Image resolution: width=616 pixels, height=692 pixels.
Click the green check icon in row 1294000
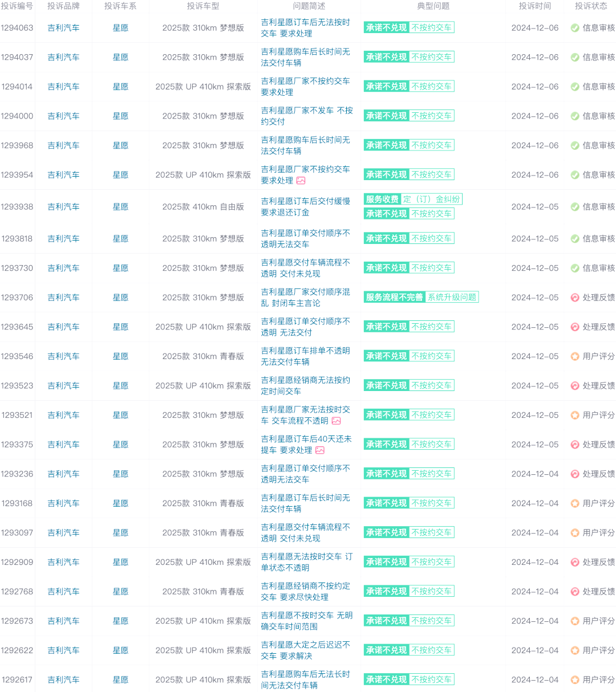(575, 116)
